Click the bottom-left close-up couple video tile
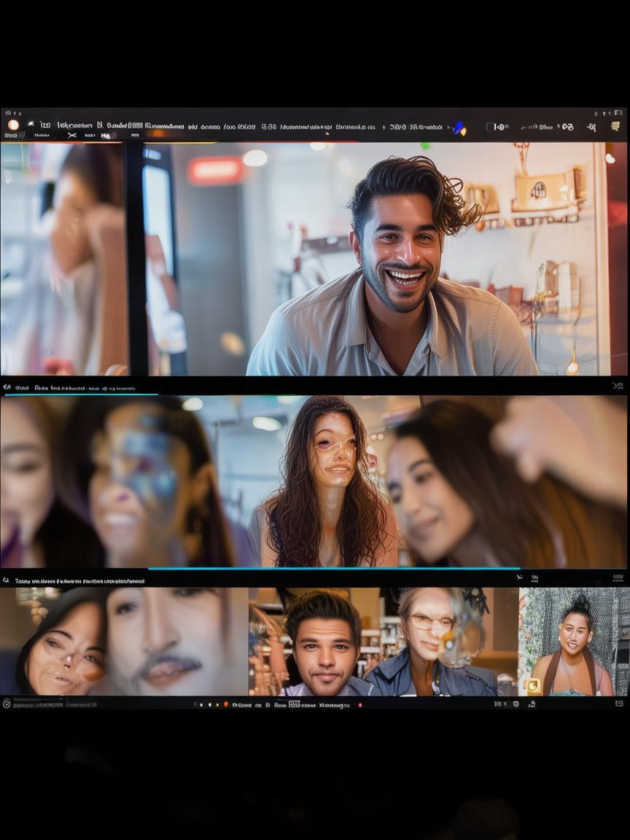This screenshot has height=840, width=630. (x=124, y=642)
